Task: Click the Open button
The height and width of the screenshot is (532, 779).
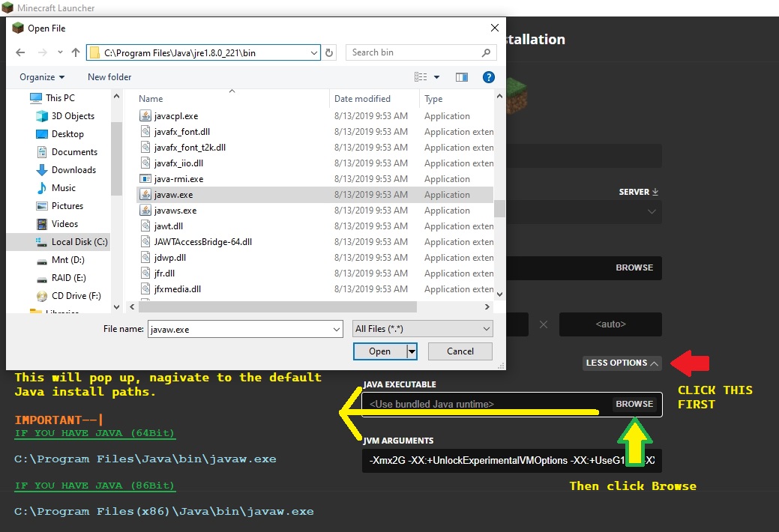Action: click(x=380, y=351)
